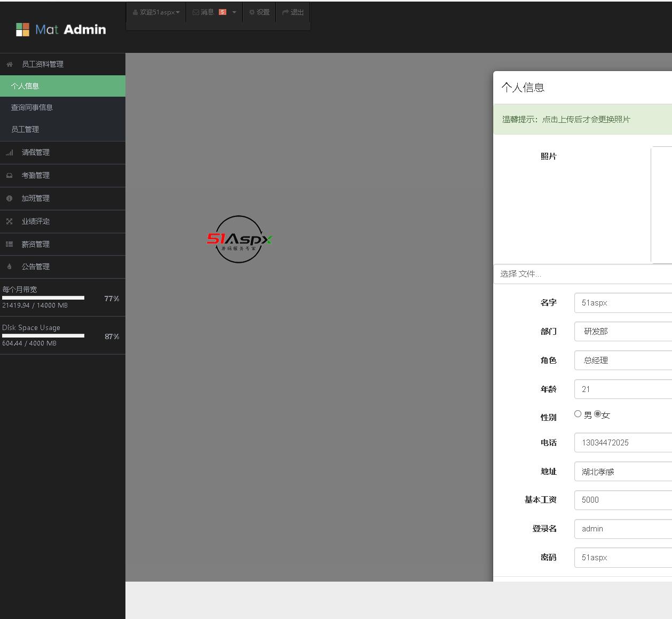Image resolution: width=672 pixels, height=619 pixels.
Task: Click the 个人信息 panel heading
Action: [x=523, y=88]
